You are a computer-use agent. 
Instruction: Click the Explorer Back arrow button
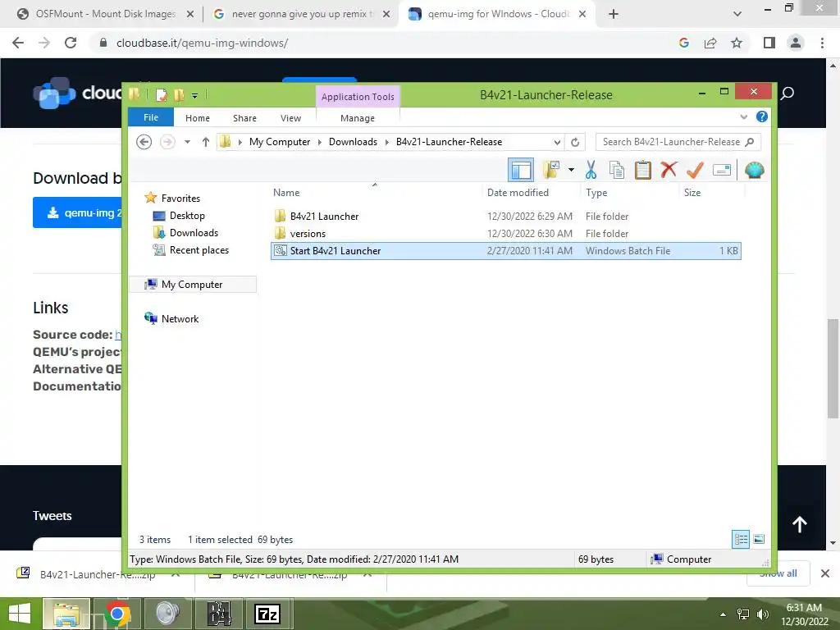[144, 142]
